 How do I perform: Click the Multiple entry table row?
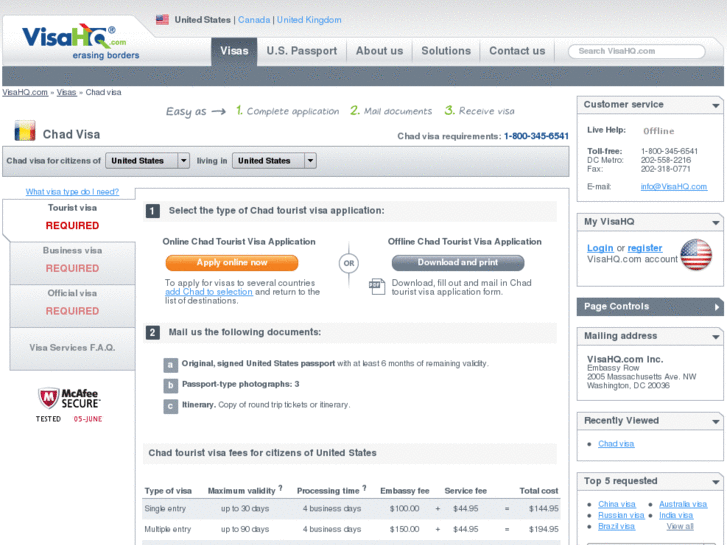(351, 529)
